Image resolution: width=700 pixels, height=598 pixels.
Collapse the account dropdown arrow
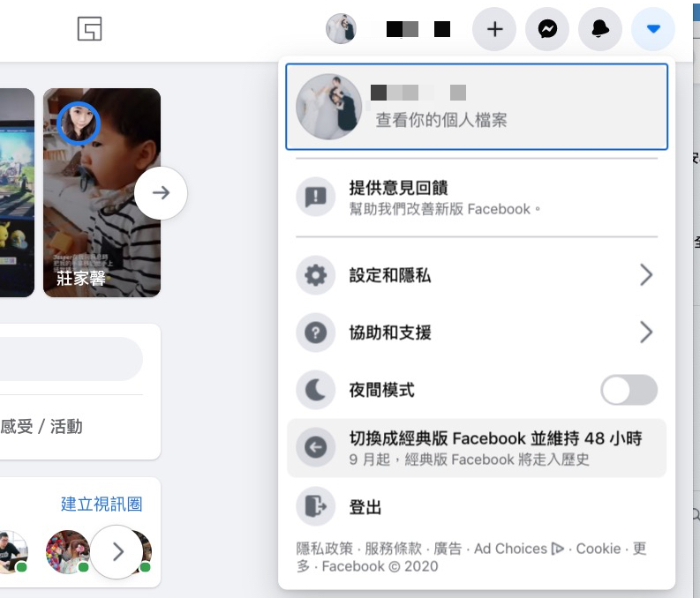tap(653, 29)
